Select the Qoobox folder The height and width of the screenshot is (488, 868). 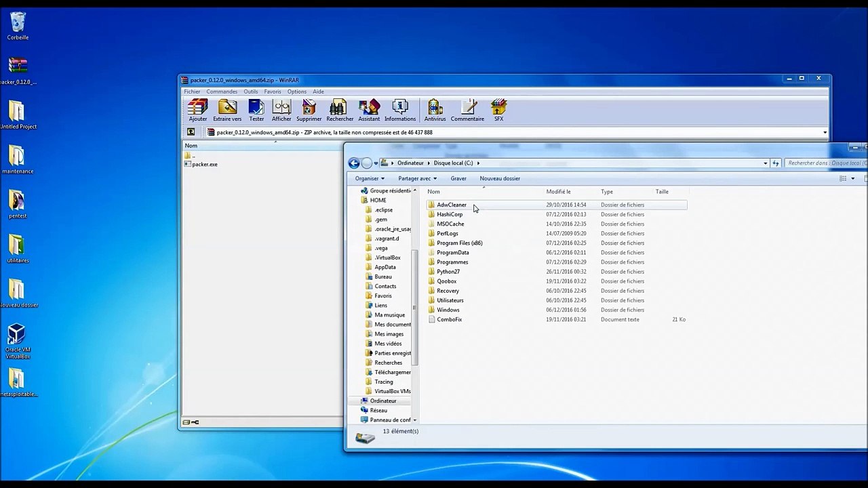point(446,281)
